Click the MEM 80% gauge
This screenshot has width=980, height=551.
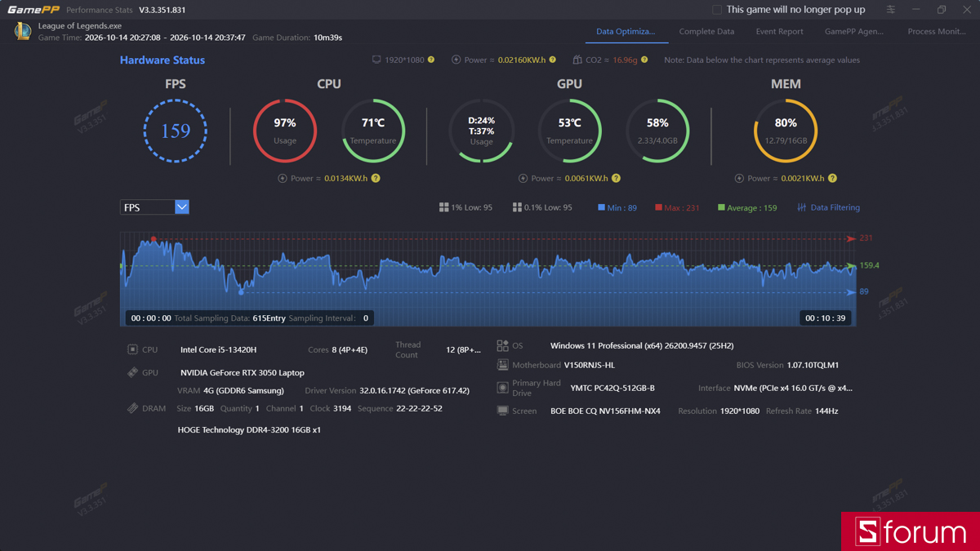(x=786, y=131)
